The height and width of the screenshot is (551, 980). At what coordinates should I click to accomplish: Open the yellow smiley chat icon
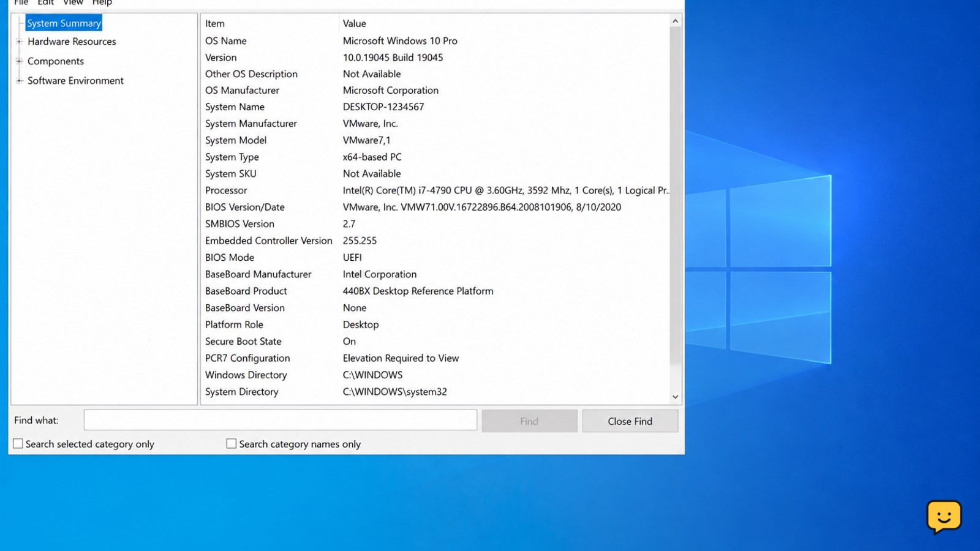(x=944, y=517)
